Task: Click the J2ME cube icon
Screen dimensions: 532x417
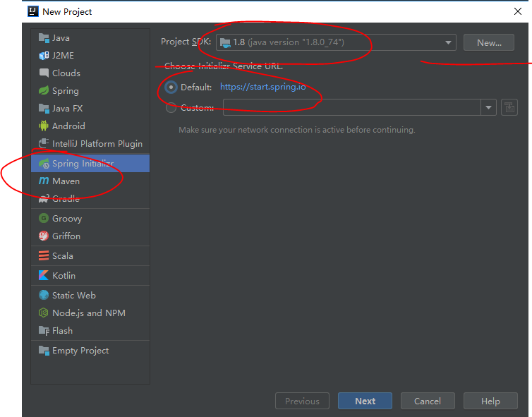Action: click(x=44, y=55)
